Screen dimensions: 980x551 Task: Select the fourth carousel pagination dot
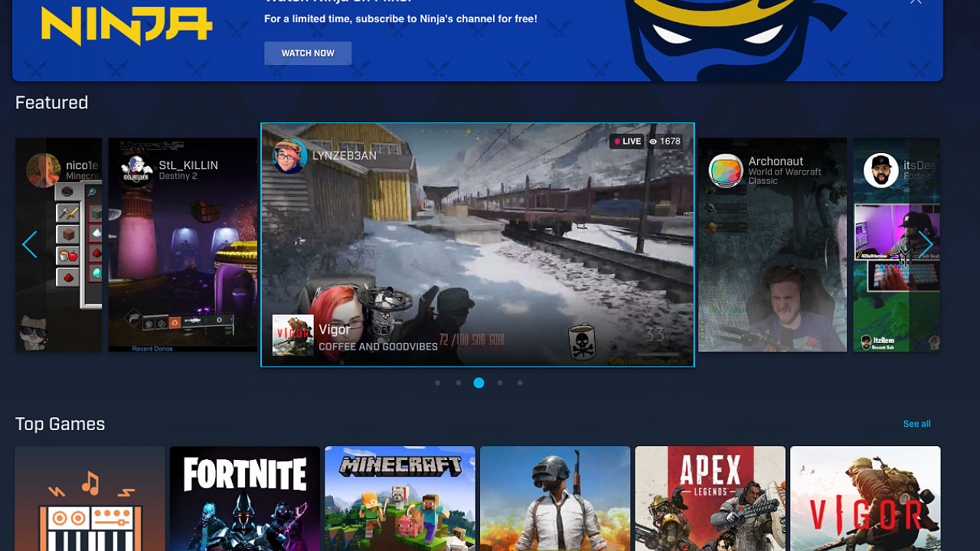[499, 383]
